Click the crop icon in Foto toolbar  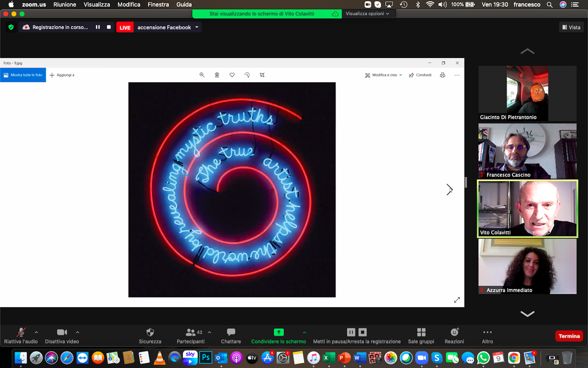[262, 75]
